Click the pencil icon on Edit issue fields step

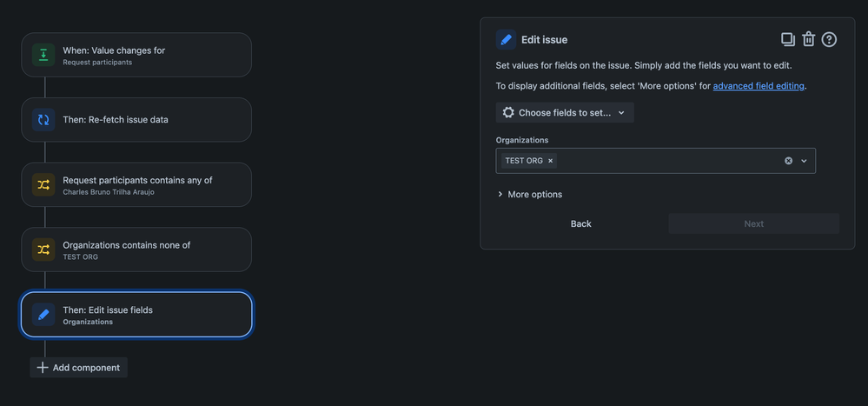(43, 315)
